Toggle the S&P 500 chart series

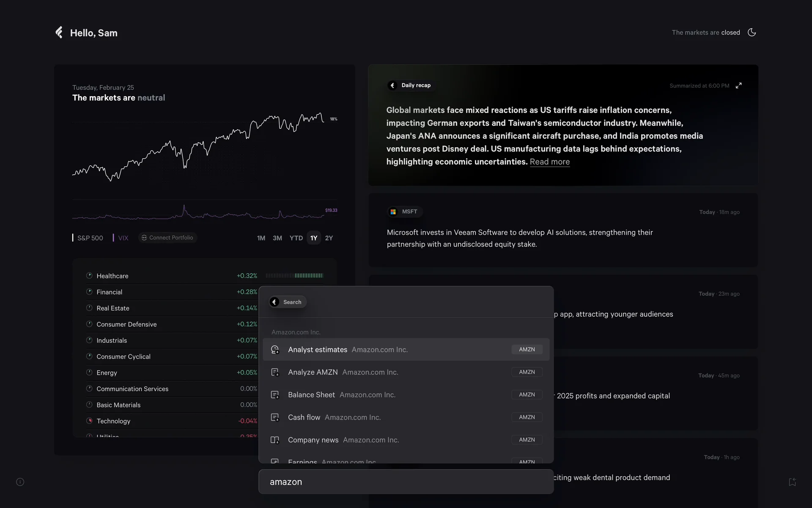(x=88, y=238)
